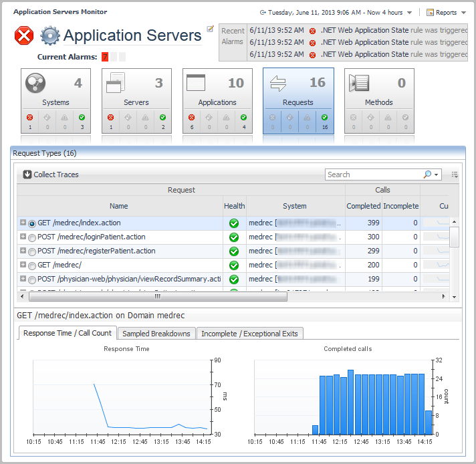
Task: Open Incomplete / Exceptional Exits tab
Action: (249, 334)
